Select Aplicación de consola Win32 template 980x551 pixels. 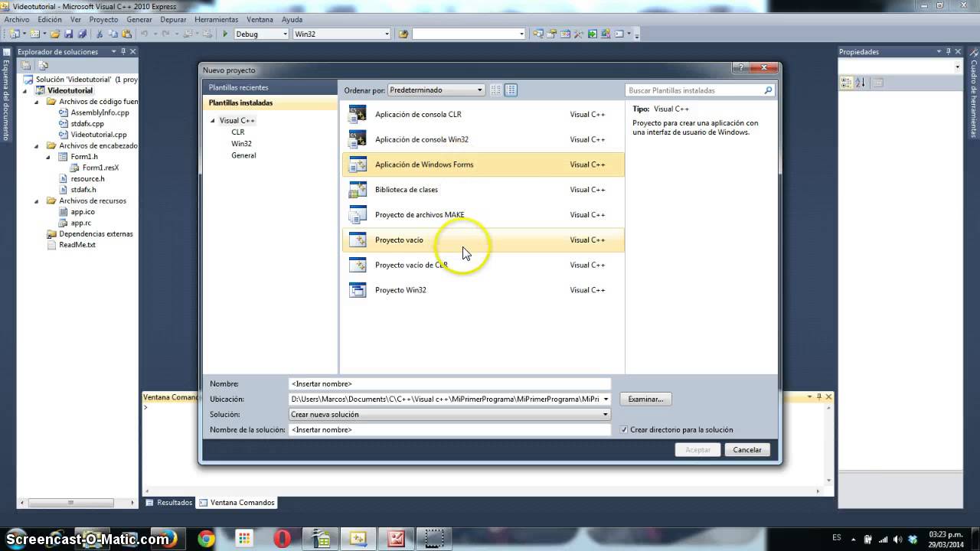coord(483,139)
